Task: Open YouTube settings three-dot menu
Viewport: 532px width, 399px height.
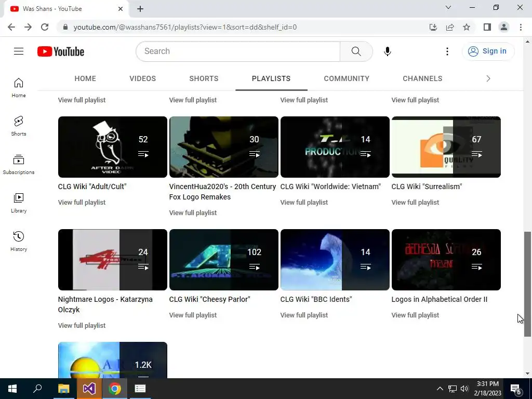Action: coord(447,51)
